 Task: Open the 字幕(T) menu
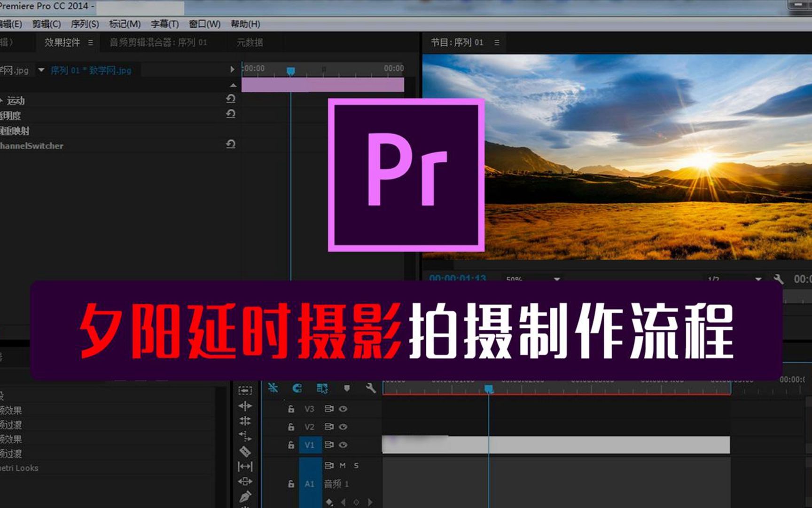pos(164,24)
